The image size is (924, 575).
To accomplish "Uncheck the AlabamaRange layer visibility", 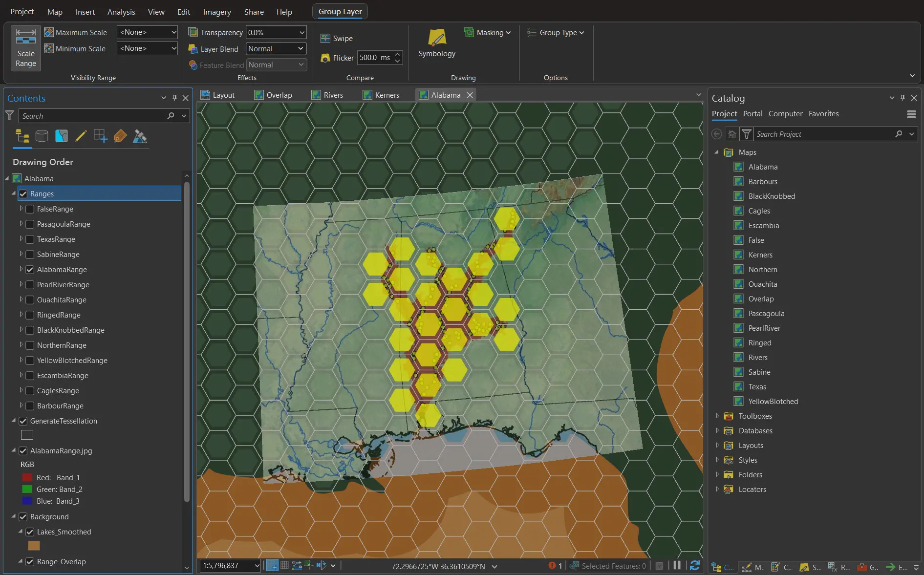I will (x=30, y=270).
